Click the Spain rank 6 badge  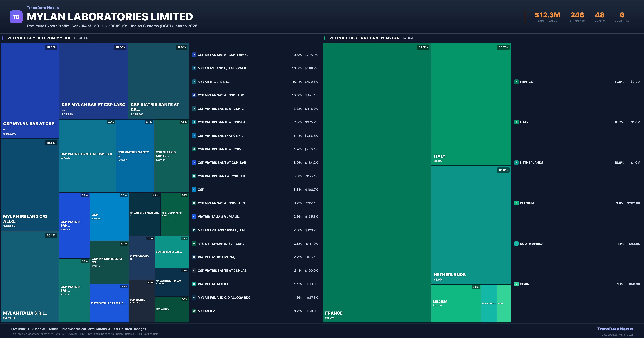coord(516,284)
